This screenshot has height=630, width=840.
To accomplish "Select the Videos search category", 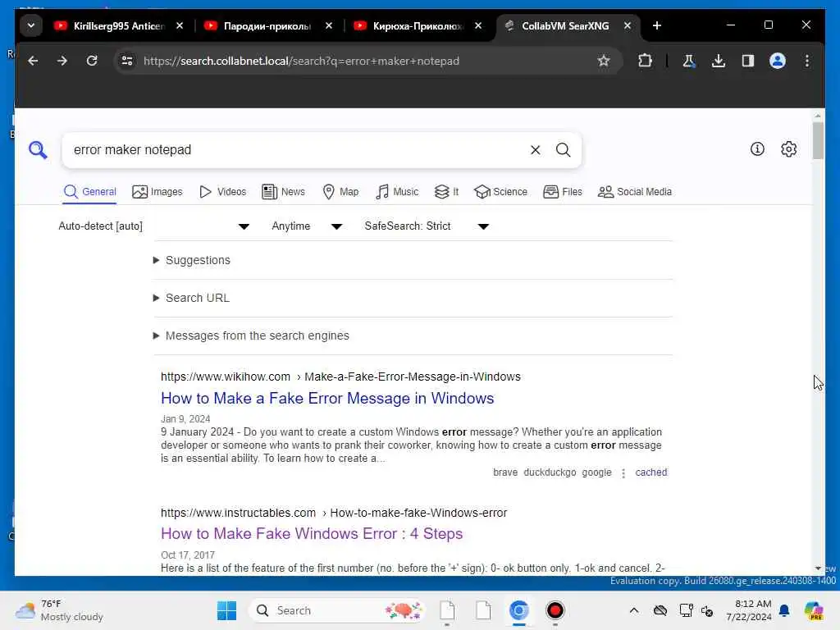I will pyautogui.click(x=223, y=192).
